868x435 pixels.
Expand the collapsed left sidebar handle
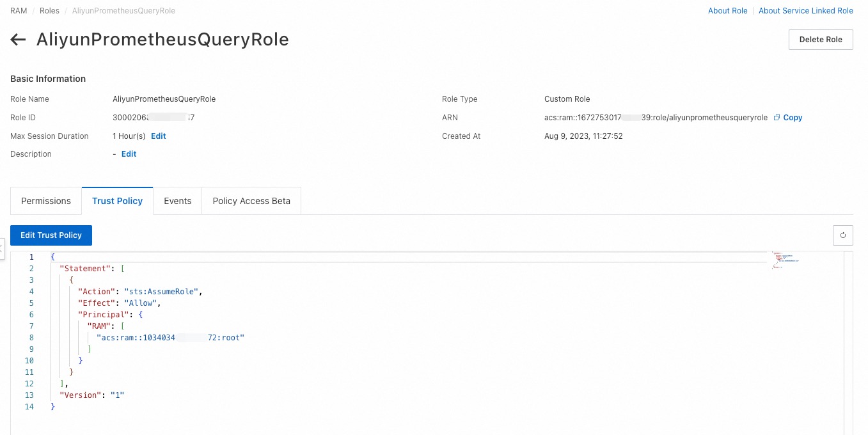tap(2, 248)
